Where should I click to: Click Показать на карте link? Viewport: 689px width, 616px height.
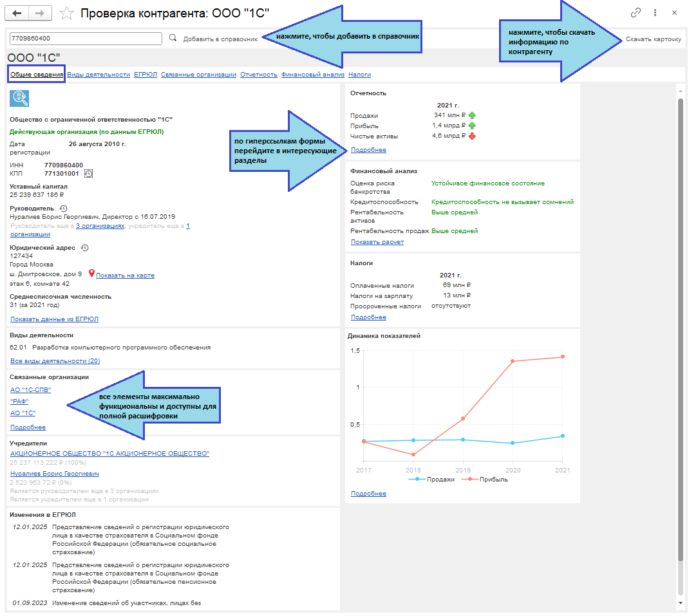[125, 275]
